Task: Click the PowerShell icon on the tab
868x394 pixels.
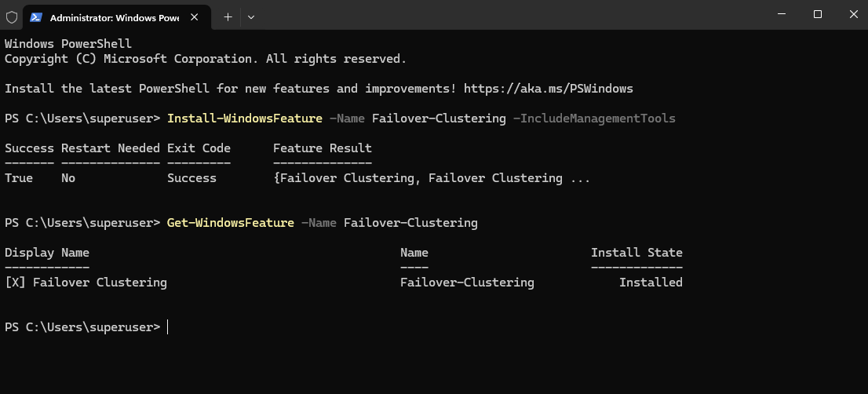Action: tap(36, 17)
